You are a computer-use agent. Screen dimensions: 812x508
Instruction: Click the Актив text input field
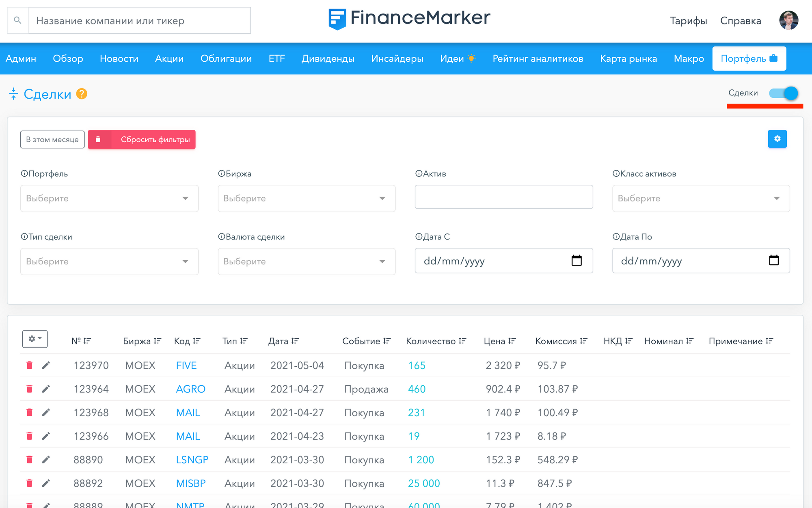pos(504,197)
